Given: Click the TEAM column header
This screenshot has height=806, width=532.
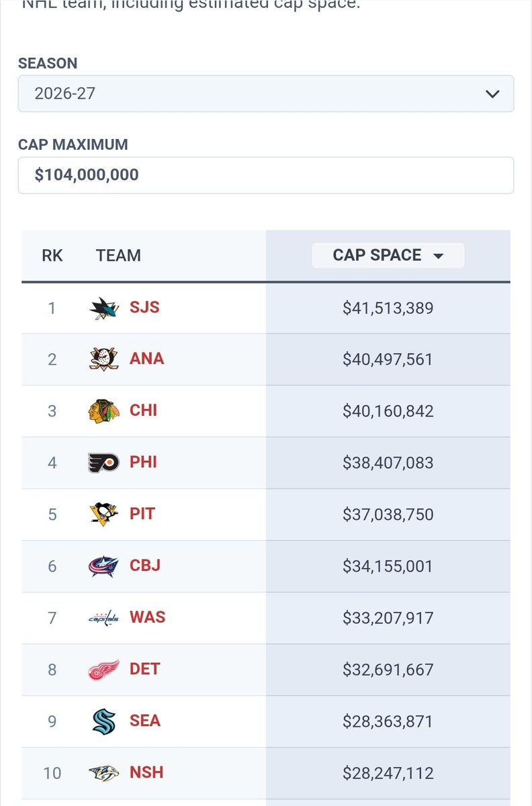Looking at the screenshot, I should (x=118, y=255).
